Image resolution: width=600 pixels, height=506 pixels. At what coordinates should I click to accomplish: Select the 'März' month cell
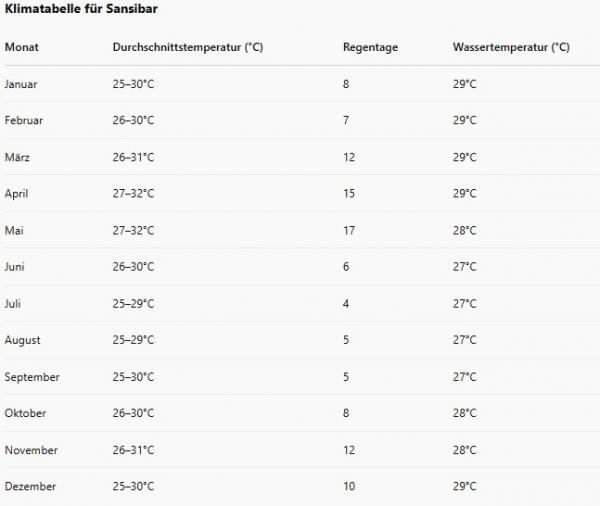pos(17,157)
